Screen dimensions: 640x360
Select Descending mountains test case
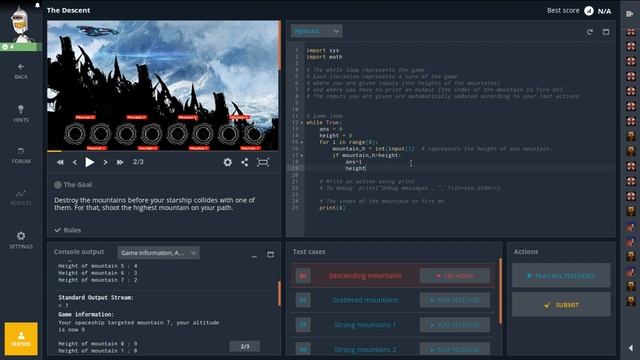coord(365,276)
